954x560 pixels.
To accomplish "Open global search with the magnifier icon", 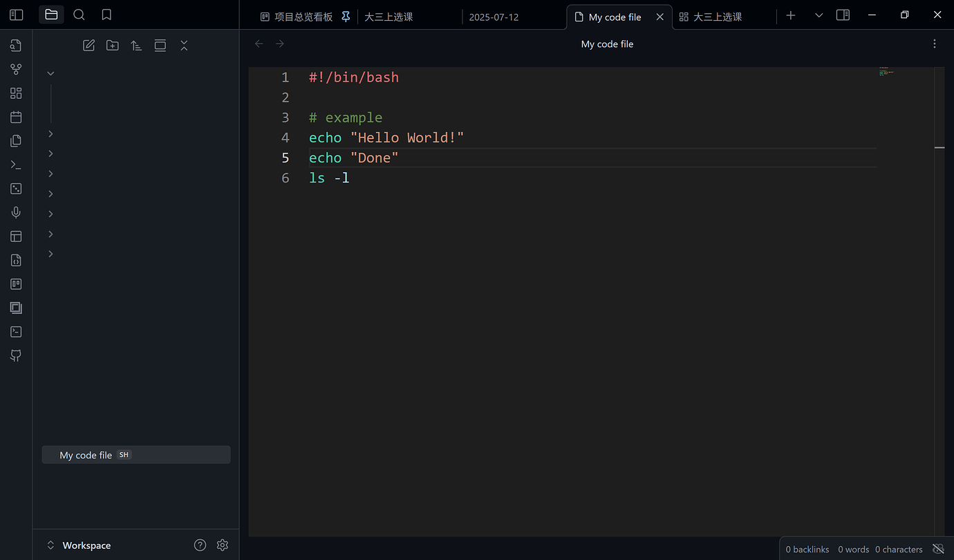I will pos(79,14).
